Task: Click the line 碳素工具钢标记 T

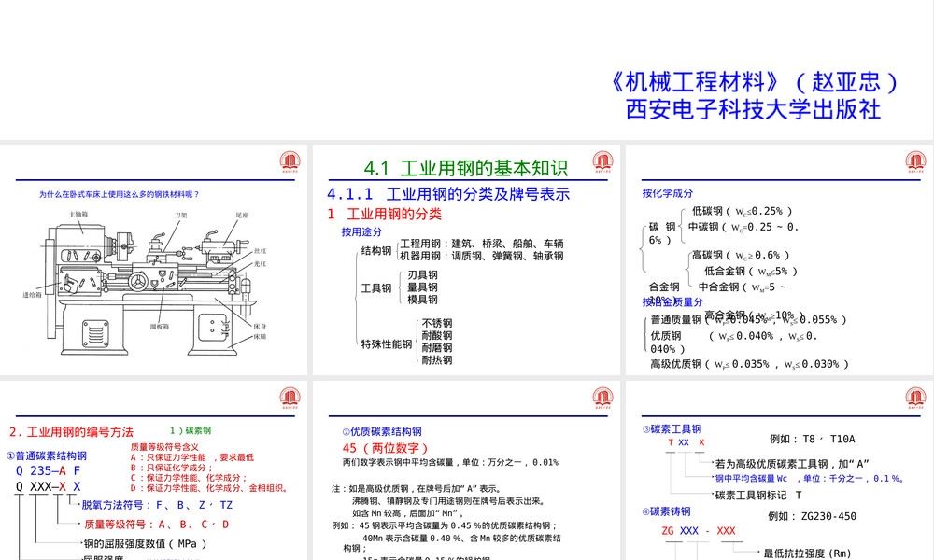Action: [758, 495]
